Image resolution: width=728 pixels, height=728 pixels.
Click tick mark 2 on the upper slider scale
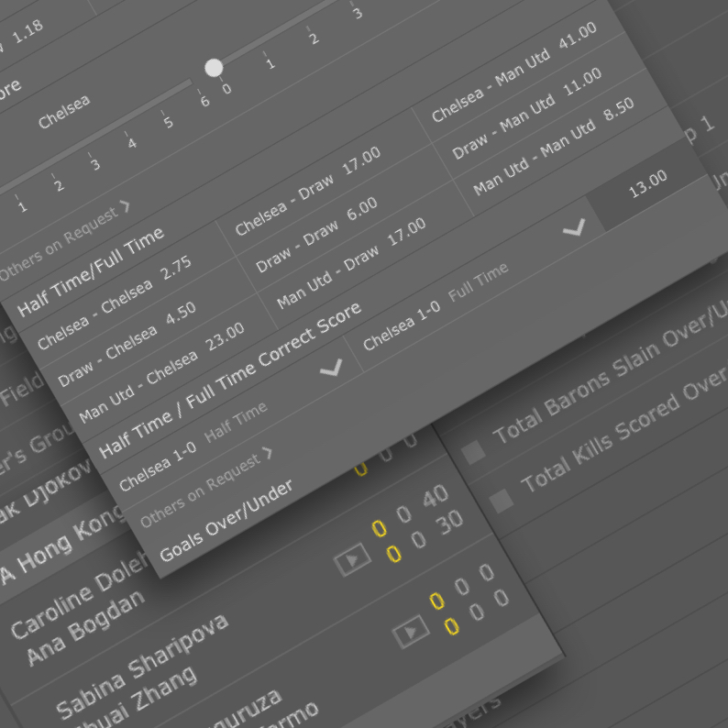pyautogui.click(x=314, y=38)
